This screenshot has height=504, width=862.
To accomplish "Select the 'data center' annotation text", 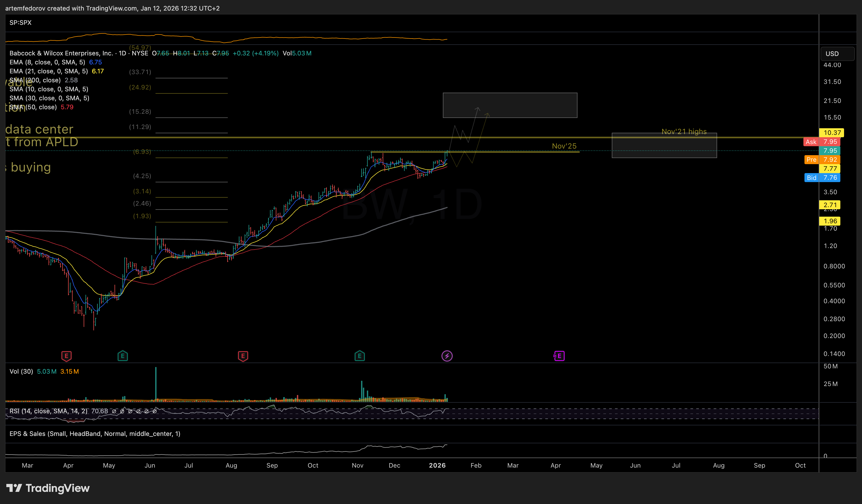I will tap(39, 129).
